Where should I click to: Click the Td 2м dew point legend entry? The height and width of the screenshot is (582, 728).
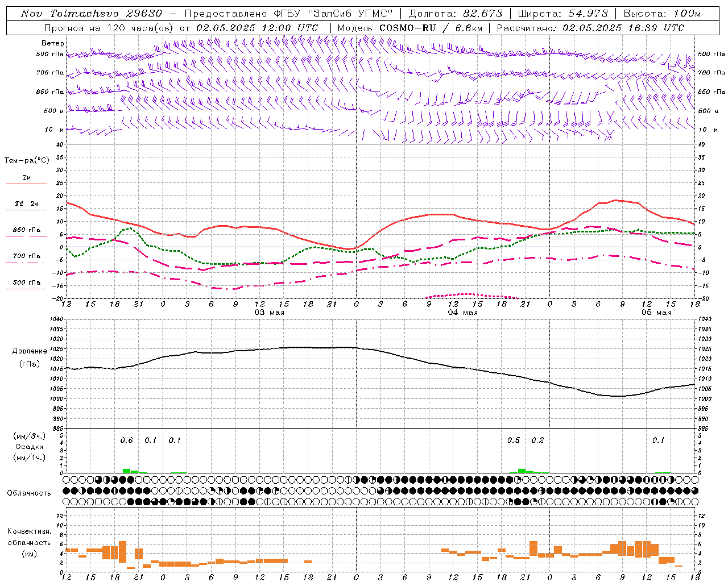27,203
